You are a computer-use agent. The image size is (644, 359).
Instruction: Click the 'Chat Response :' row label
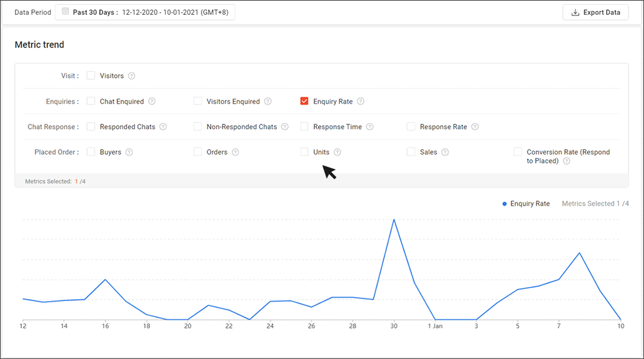coord(53,127)
